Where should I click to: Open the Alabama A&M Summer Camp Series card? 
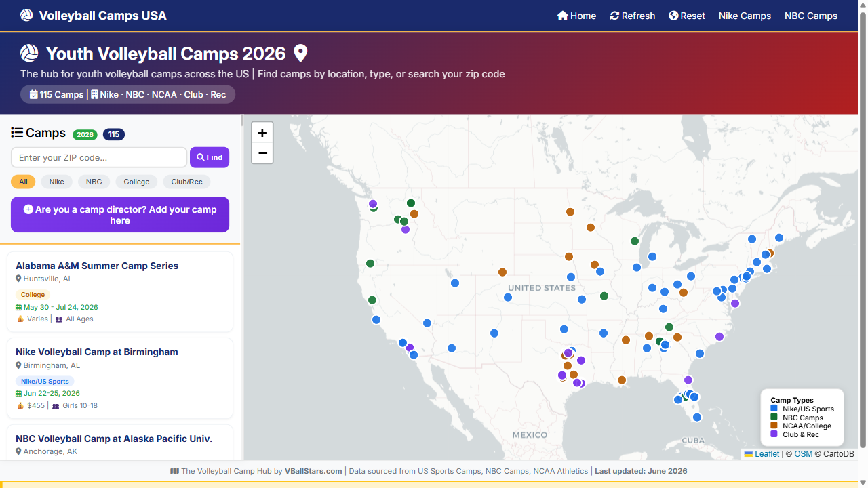point(120,292)
